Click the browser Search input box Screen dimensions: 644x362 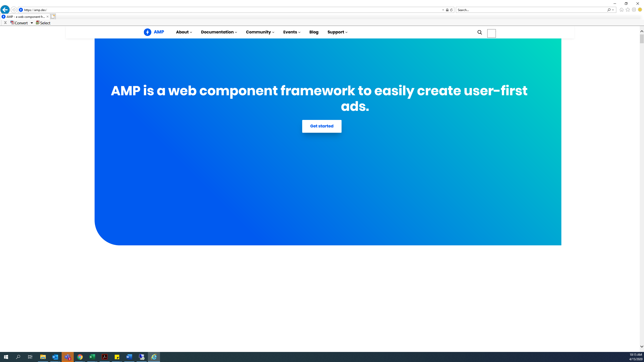point(531,10)
